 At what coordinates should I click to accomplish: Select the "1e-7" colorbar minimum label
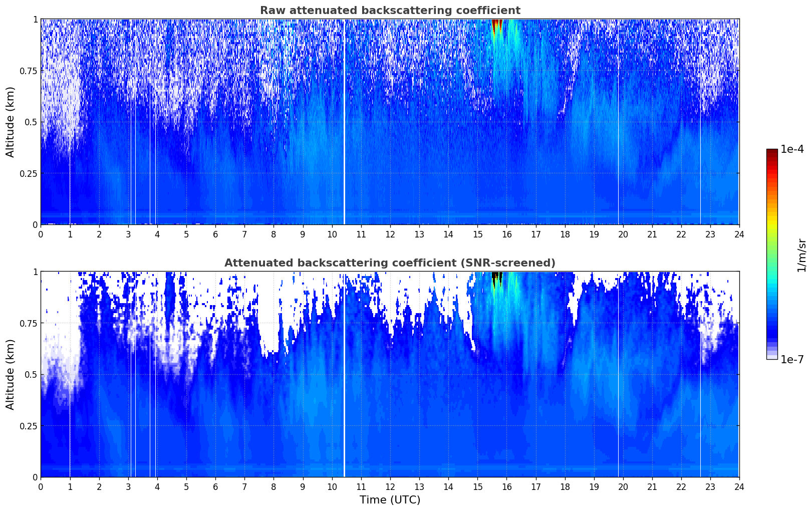tap(792, 359)
